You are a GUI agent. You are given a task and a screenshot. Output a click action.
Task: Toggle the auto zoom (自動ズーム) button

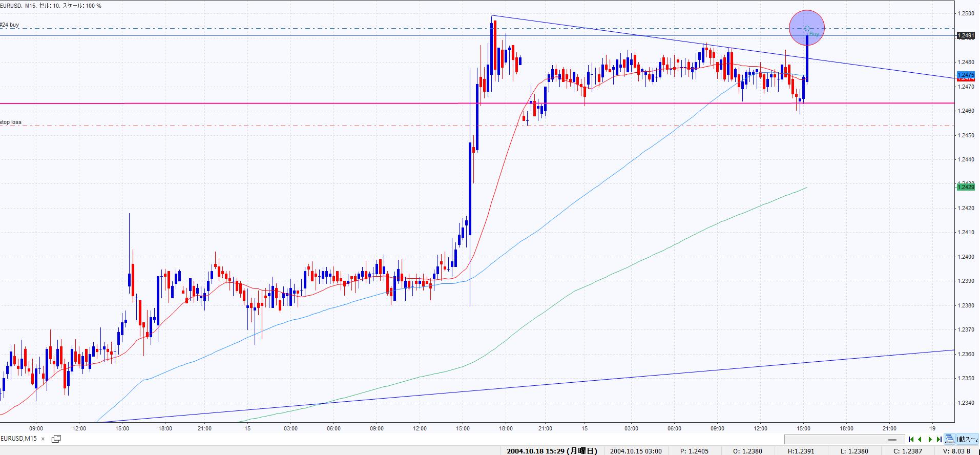point(967,439)
